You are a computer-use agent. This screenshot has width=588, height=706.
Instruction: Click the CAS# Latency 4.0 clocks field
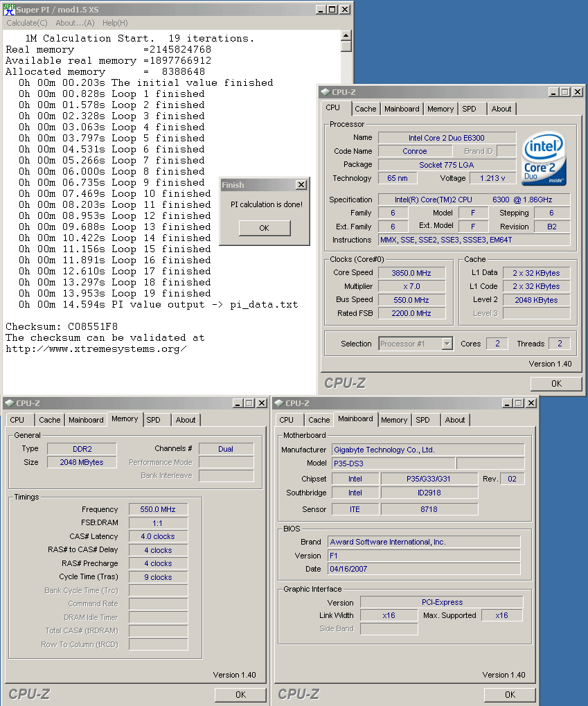coord(158,536)
